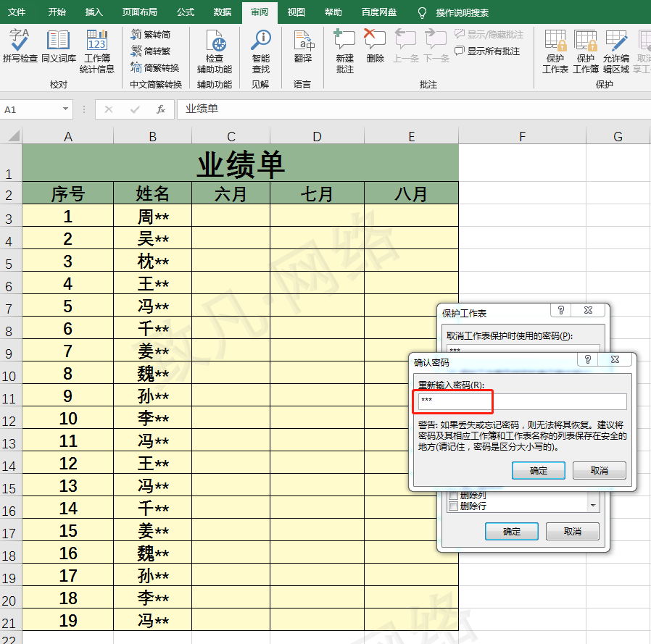
Task: Toggle show/hide comment (显示/隐藏批注)
Action: (x=489, y=35)
